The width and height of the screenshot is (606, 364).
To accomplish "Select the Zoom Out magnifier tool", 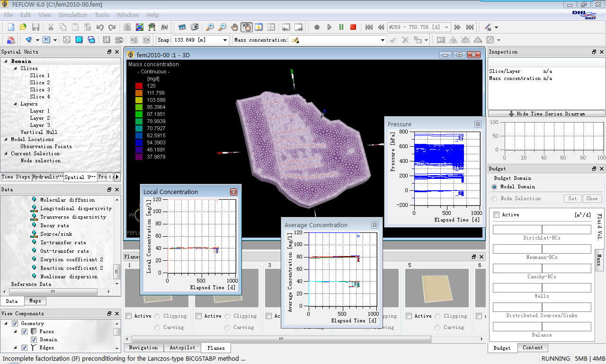I will [x=222, y=27].
